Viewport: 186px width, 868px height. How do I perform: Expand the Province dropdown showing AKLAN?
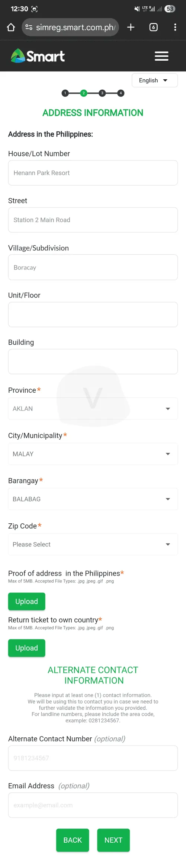(x=93, y=409)
